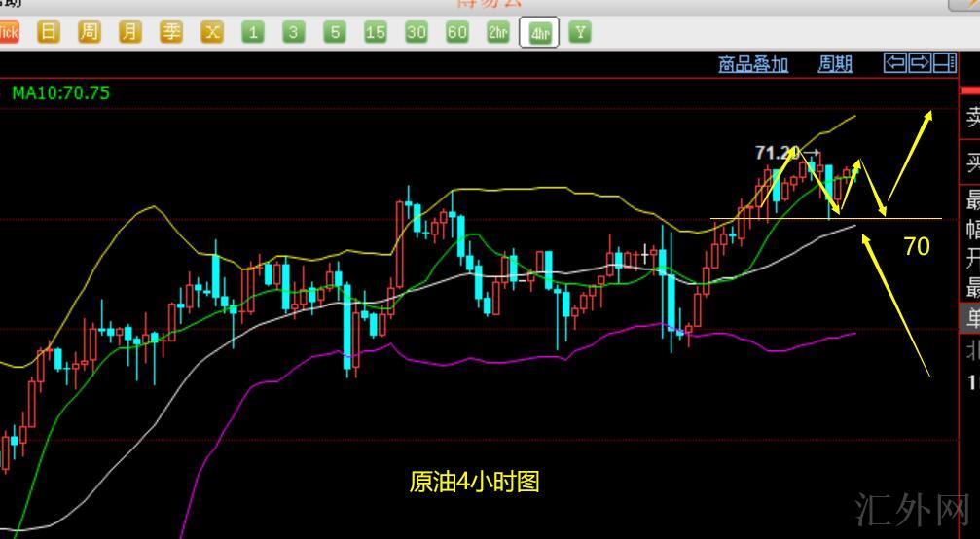
Task: Switch to the 5-minute chart
Action: 335,32
